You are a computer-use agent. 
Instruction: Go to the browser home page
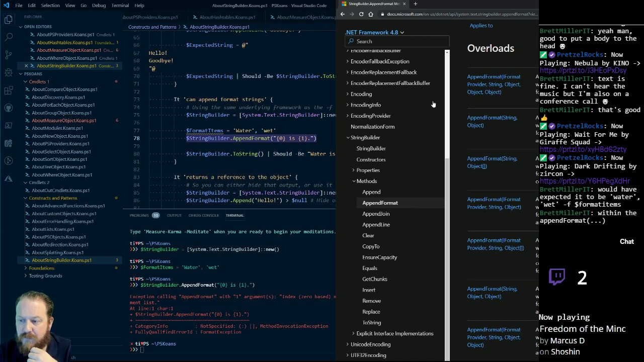tap(371, 14)
